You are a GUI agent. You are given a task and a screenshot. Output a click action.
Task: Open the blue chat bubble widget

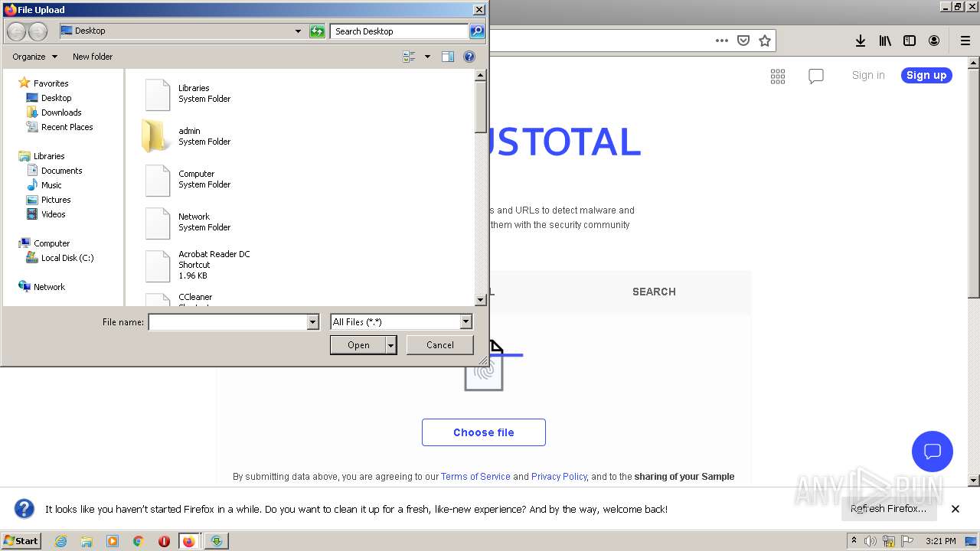(933, 451)
